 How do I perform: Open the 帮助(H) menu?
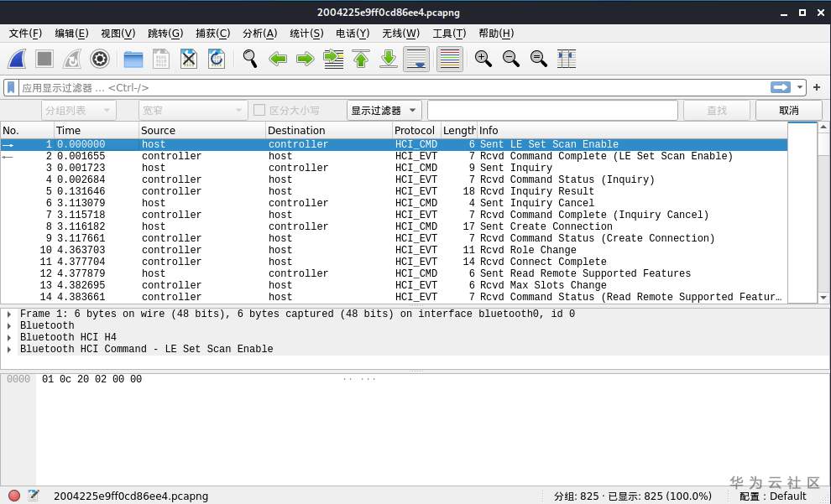[x=496, y=34]
